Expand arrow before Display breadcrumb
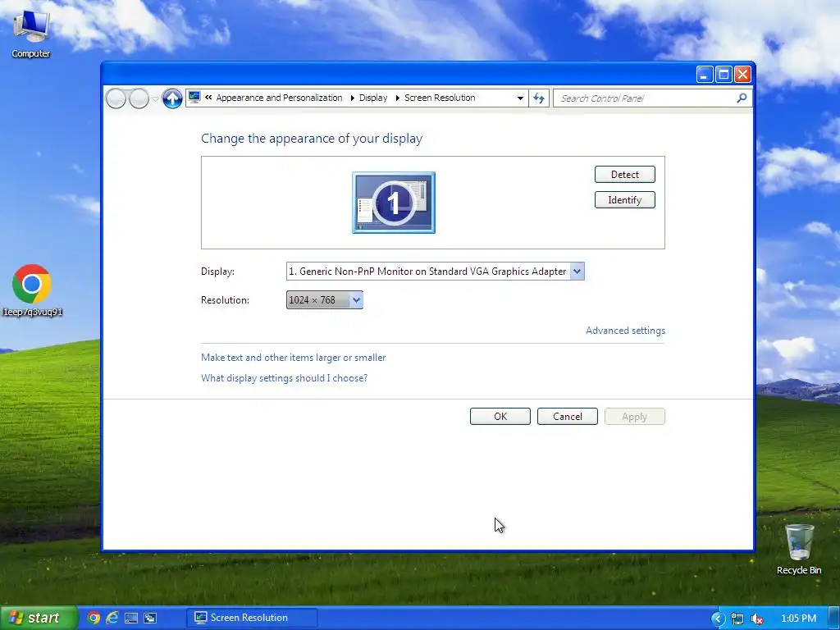The height and width of the screenshot is (630, 840). [352, 98]
